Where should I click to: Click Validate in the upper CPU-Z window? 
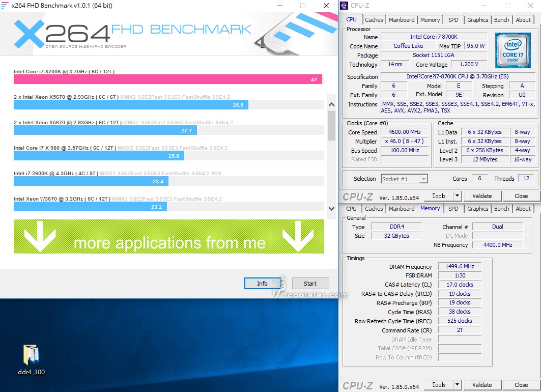pyautogui.click(x=481, y=196)
